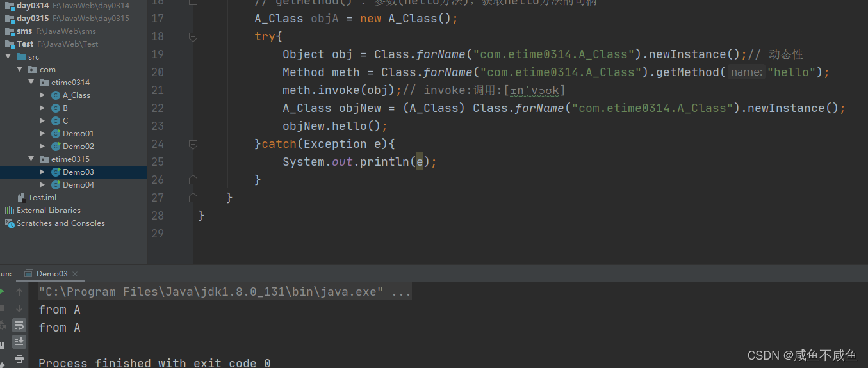The height and width of the screenshot is (368, 868).
Task: Select the day0315 module in project tree
Action: [74, 19]
